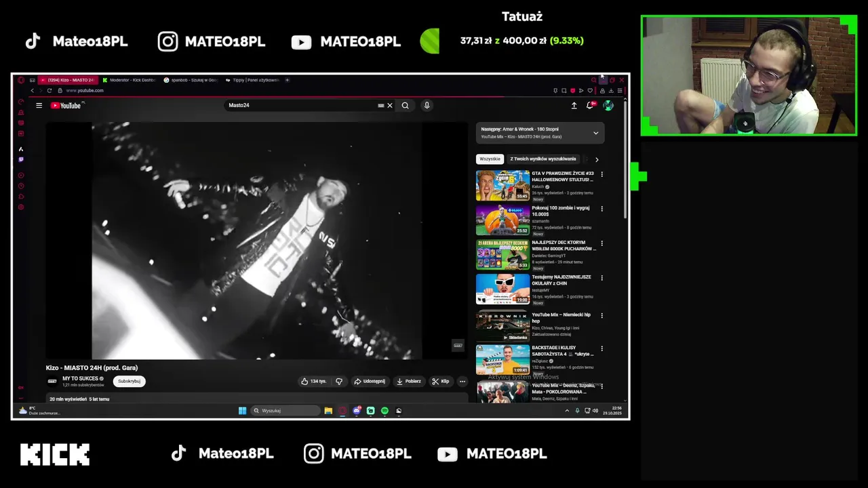
Task: Open options for GTA V PRAWDZIWE ŻYCIE video
Action: (601, 174)
